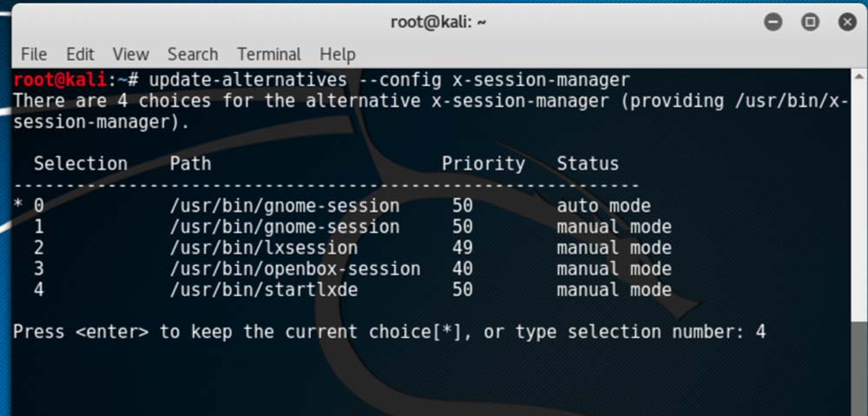The width and height of the screenshot is (868, 416).
Task: Click the typed selection number 4
Action: (x=760, y=331)
